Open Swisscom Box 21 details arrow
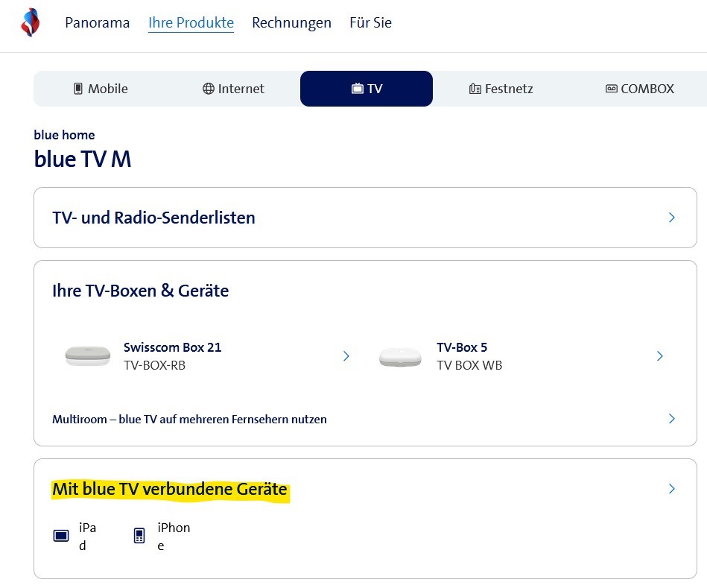 346,356
